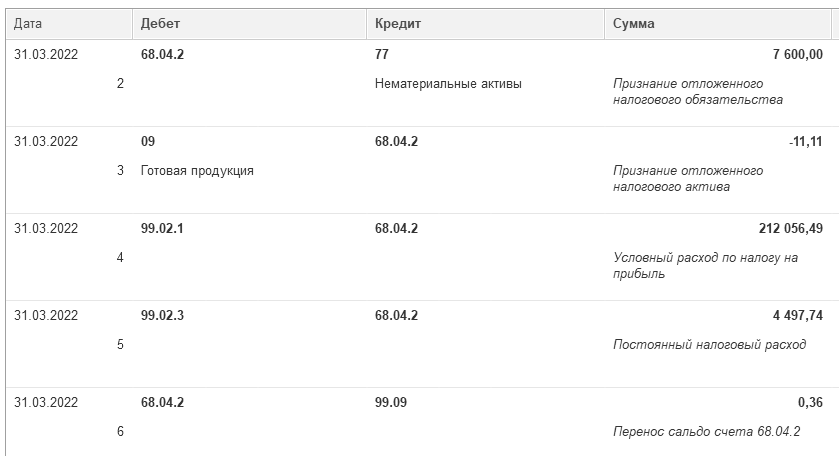Click Перенос сальдо счета 68.04.2 description
This screenshot has width=839, height=456.
pos(705,432)
